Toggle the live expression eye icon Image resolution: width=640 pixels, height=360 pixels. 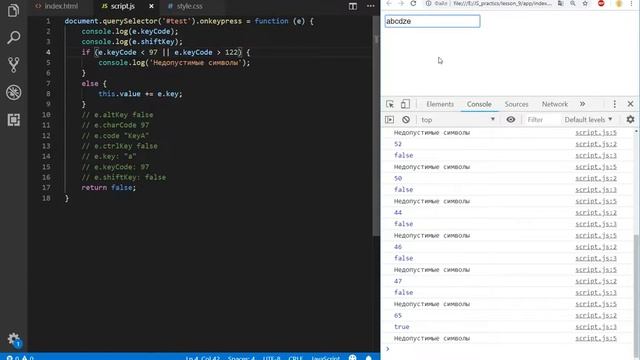pyautogui.click(x=511, y=120)
